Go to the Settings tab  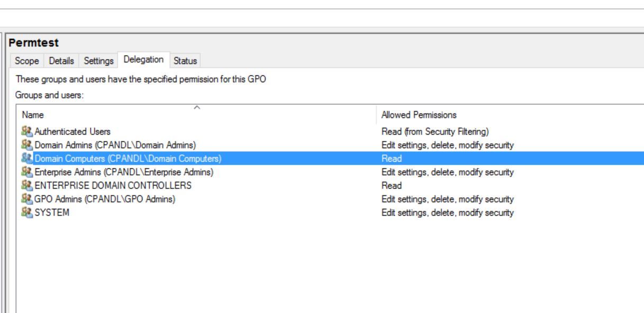pos(99,61)
